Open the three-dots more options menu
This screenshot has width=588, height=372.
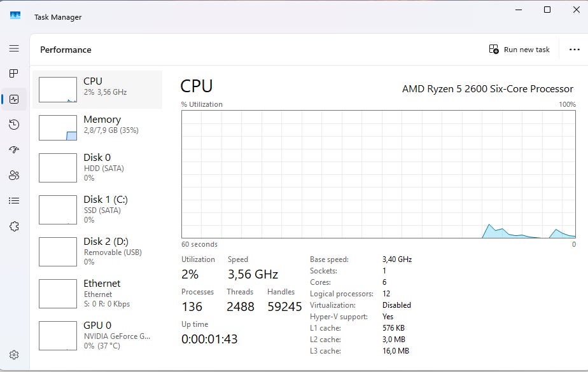(574, 50)
